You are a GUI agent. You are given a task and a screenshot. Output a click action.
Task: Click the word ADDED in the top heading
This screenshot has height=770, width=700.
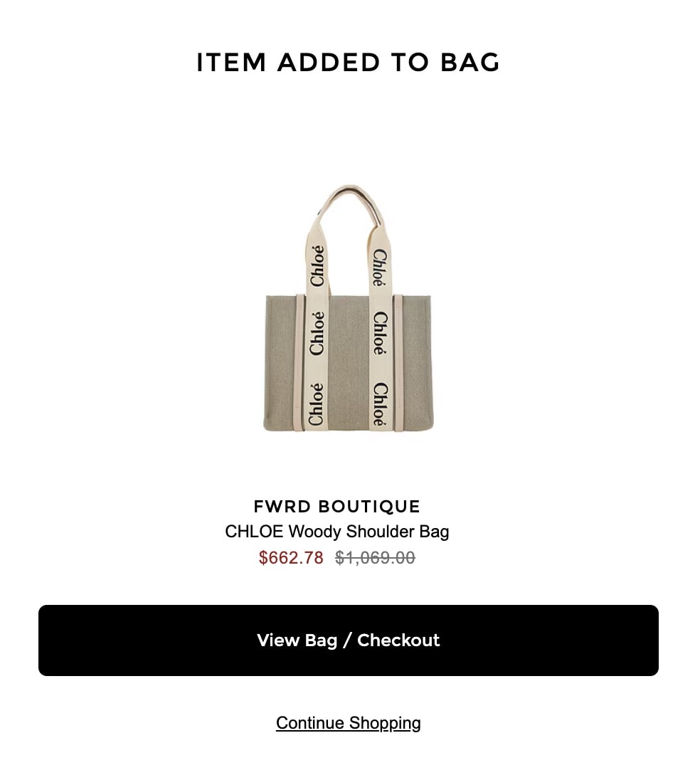pos(329,63)
